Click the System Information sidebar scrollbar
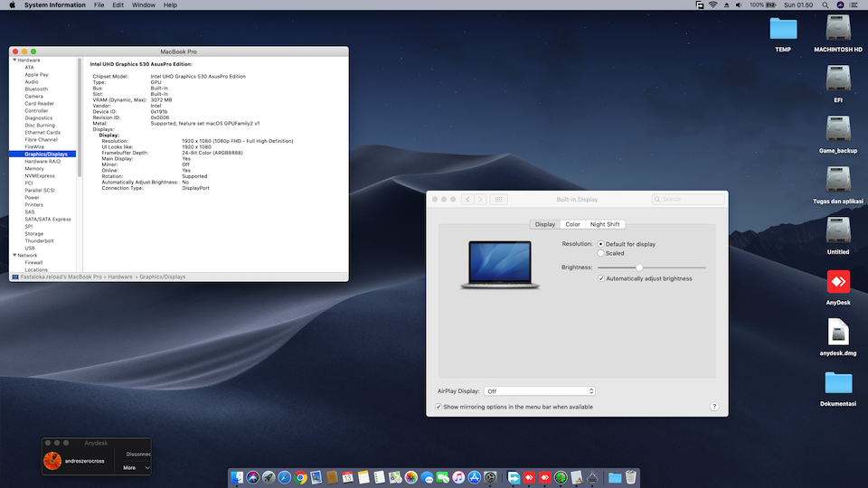The height and width of the screenshot is (488, 868). (80, 117)
